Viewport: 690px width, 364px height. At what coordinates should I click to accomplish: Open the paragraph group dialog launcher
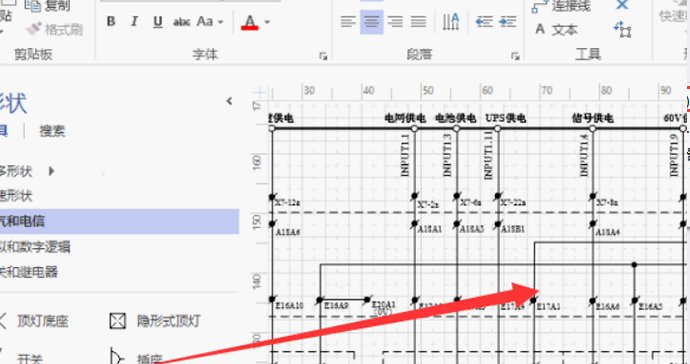[x=515, y=56]
